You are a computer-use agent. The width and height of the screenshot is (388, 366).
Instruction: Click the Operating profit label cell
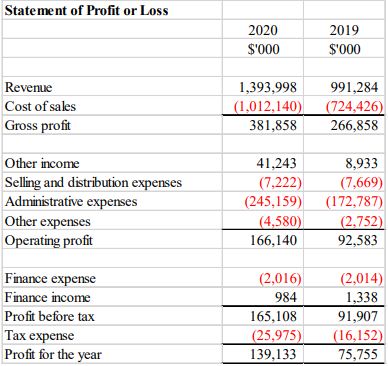tap(112, 240)
